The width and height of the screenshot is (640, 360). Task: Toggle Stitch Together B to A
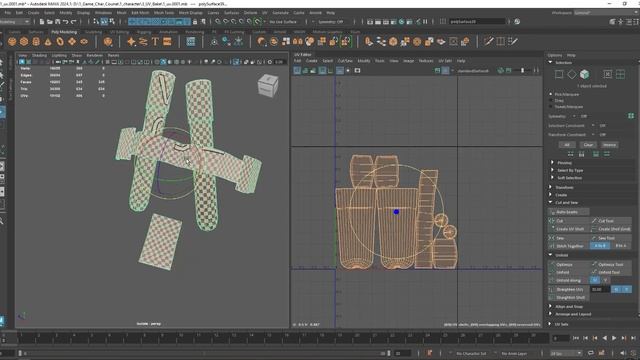(x=621, y=246)
